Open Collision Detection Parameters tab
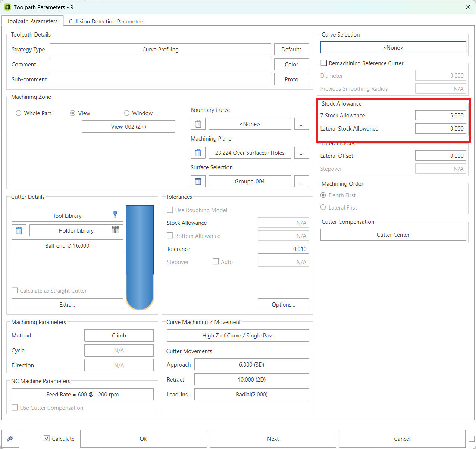Screen dimensions: 476x449 (x=107, y=22)
